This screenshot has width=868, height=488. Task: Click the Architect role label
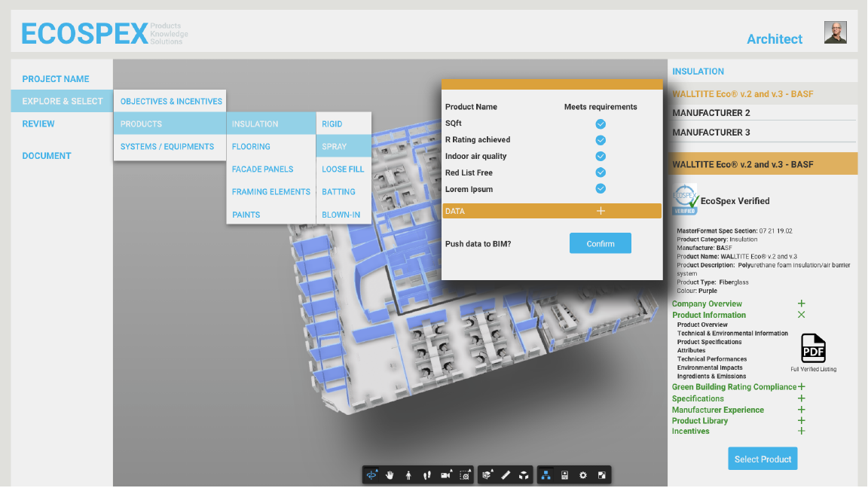pos(775,39)
